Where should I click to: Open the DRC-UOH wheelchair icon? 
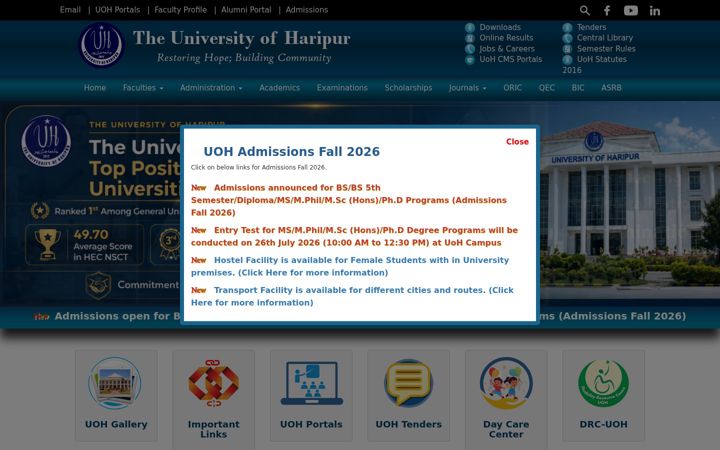(x=603, y=383)
